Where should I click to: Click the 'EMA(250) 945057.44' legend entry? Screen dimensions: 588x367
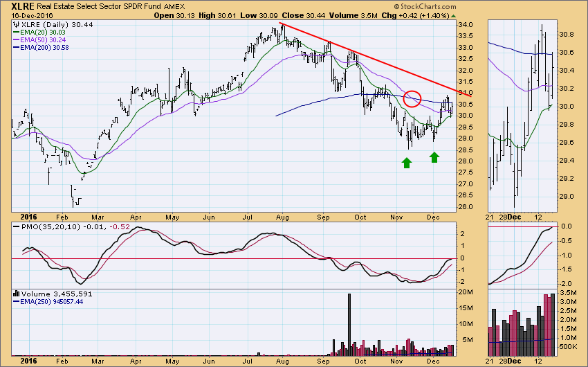52,302
